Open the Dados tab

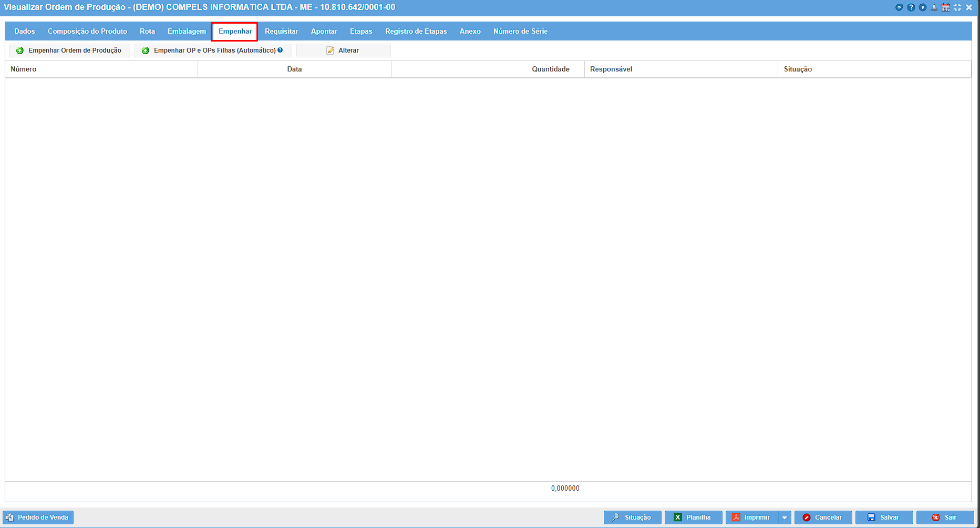point(25,31)
